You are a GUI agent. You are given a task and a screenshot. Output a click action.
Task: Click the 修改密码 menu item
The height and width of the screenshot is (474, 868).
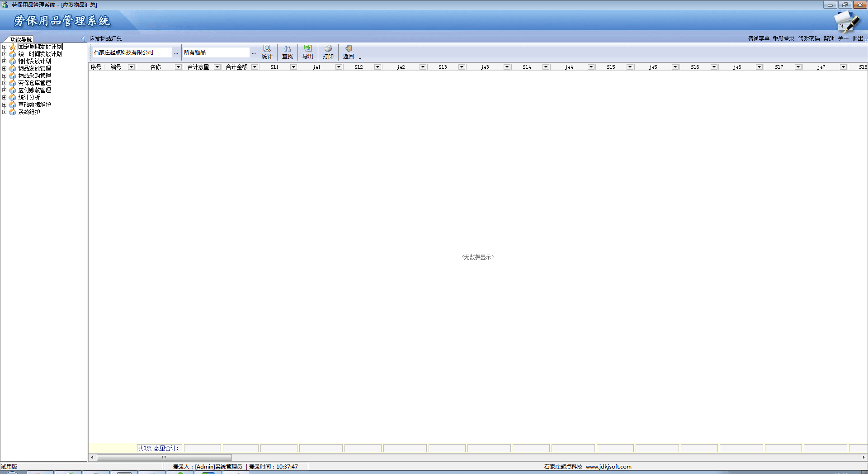[809, 39]
